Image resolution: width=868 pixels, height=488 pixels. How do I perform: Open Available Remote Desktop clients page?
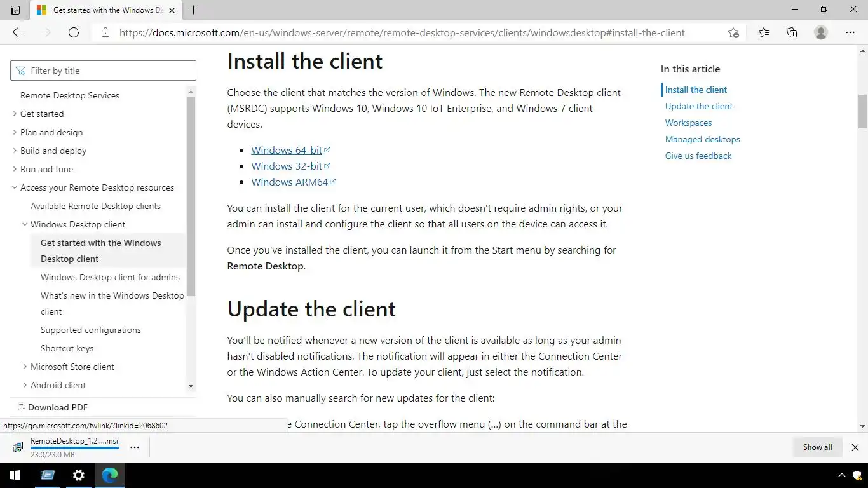(x=95, y=206)
